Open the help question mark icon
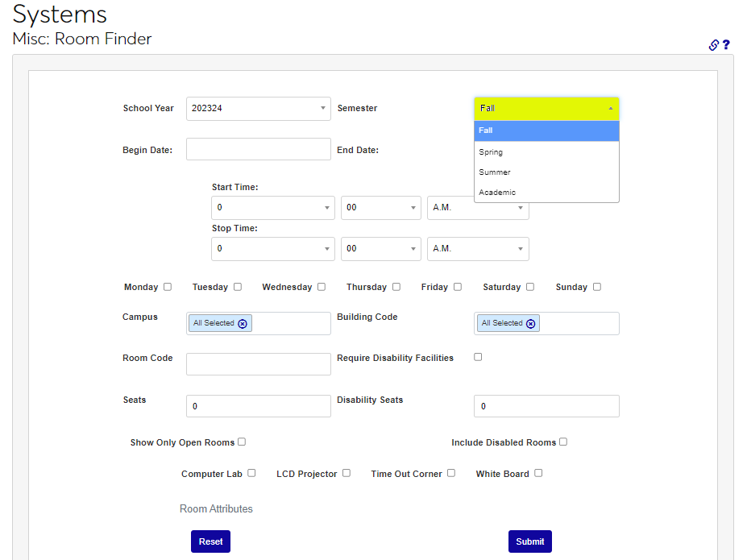This screenshot has width=747, height=560. click(x=726, y=45)
